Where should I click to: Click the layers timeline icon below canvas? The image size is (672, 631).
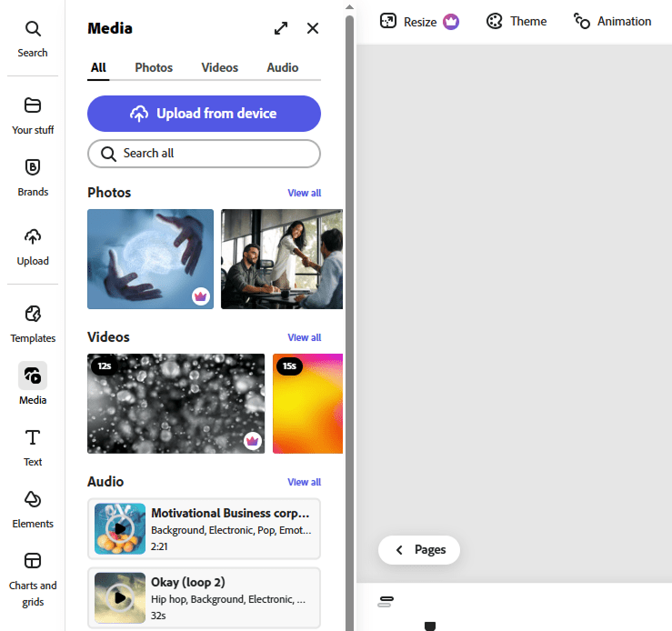pos(386,601)
